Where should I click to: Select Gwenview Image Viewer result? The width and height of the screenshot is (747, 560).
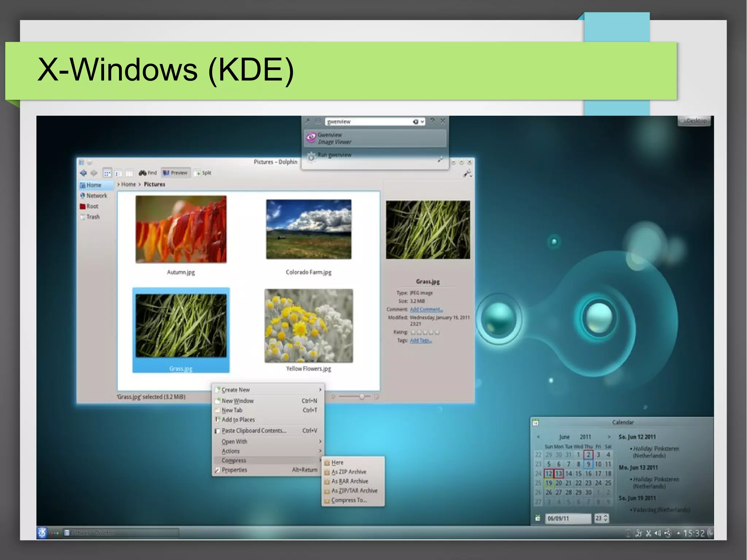375,138
